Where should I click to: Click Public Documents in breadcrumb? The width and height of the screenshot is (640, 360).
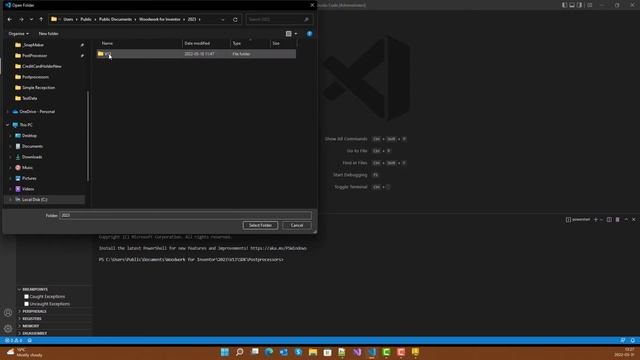116,19
